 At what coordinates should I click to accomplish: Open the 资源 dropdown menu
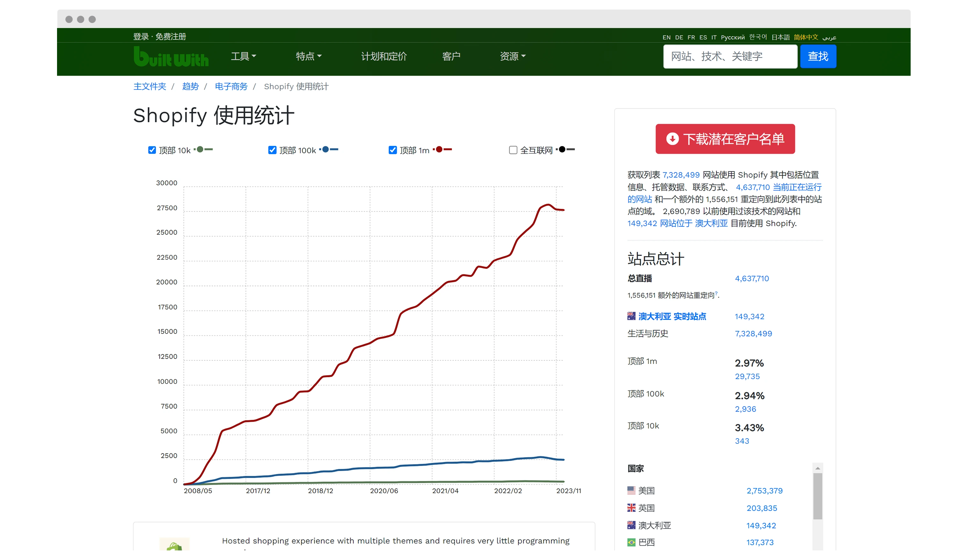coord(512,56)
